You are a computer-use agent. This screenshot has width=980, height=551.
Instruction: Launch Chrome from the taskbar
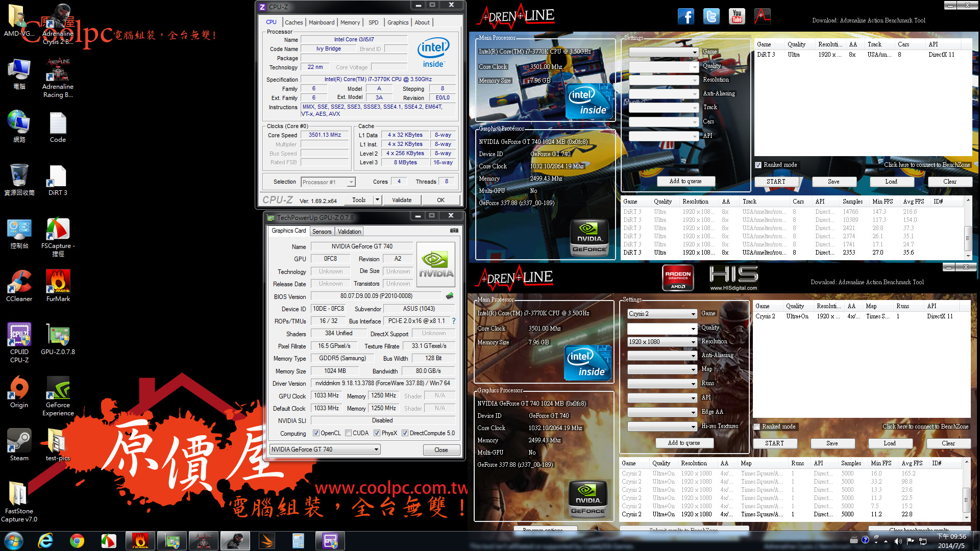point(77,540)
